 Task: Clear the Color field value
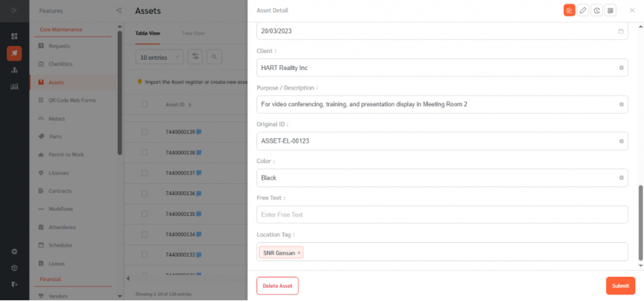tap(621, 178)
